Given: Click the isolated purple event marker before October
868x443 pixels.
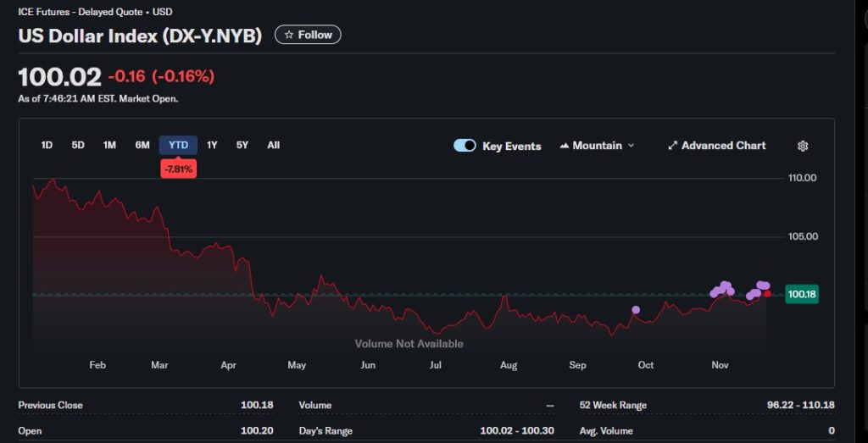Looking at the screenshot, I should (x=636, y=310).
